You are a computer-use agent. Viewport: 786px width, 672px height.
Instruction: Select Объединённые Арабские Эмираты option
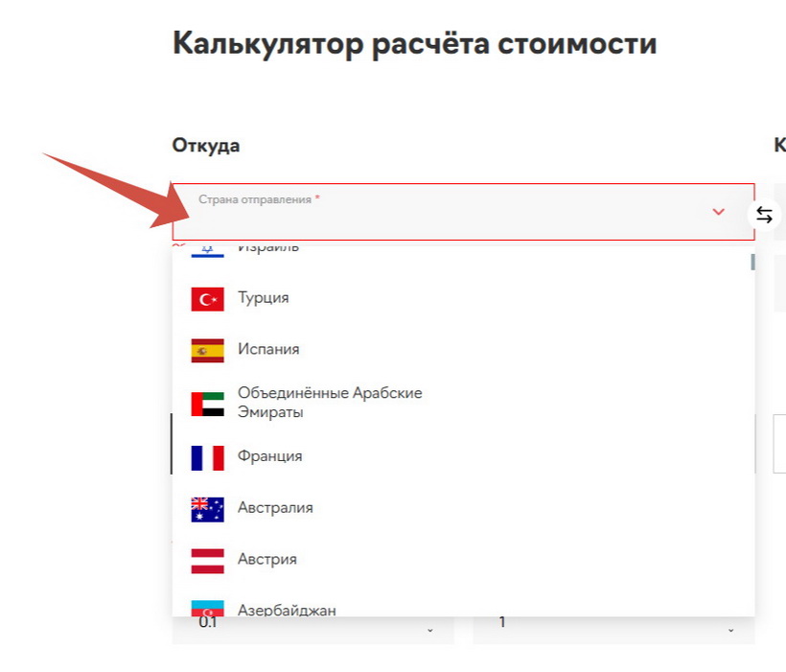(x=329, y=403)
